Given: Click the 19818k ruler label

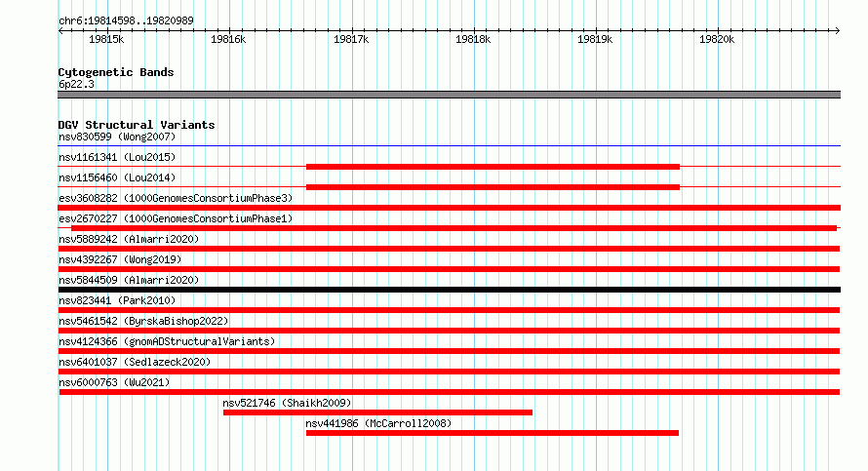Looking at the screenshot, I should pyautogui.click(x=473, y=39).
